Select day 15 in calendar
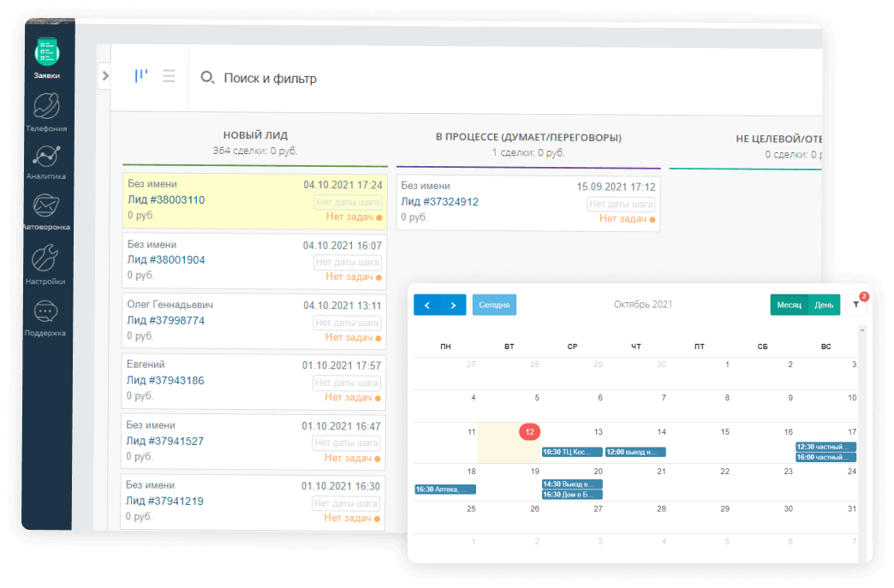 click(x=724, y=432)
